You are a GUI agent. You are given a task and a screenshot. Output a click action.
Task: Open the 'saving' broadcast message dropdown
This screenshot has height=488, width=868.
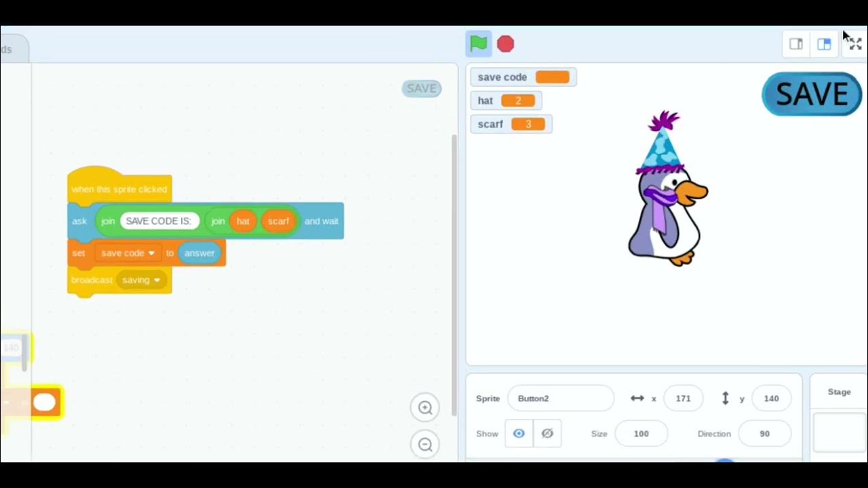click(141, 280)
